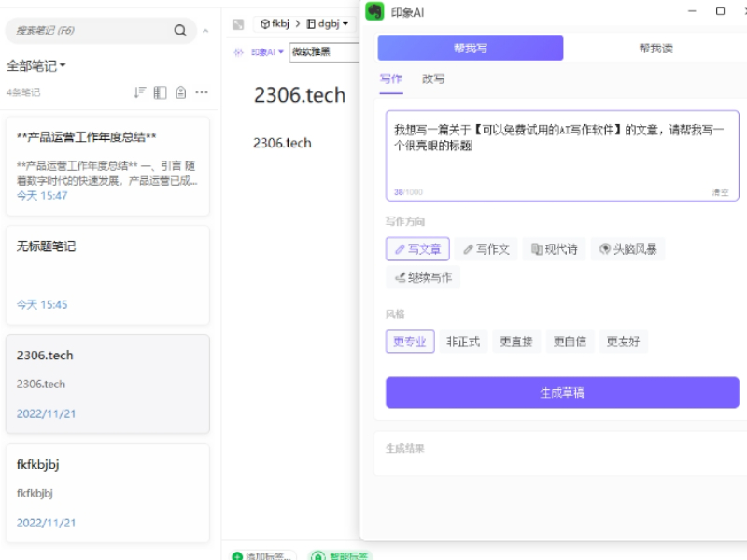
Task: Select the 头脑风暴 writing direction
Action: [x=627, y=249]
